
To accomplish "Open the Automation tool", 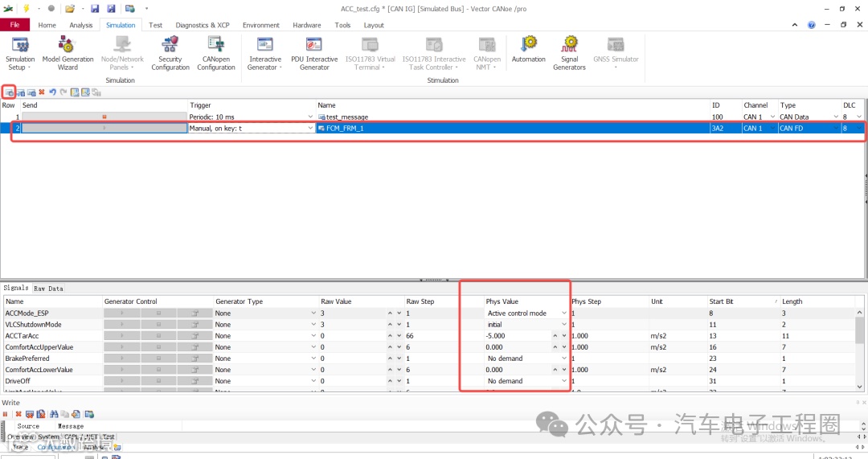I will tap(529, 49).
